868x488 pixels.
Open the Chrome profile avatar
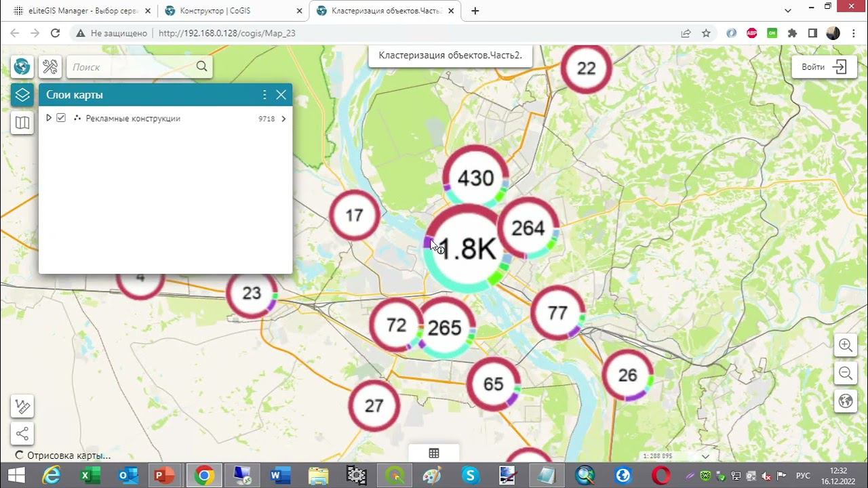point(833,33)
